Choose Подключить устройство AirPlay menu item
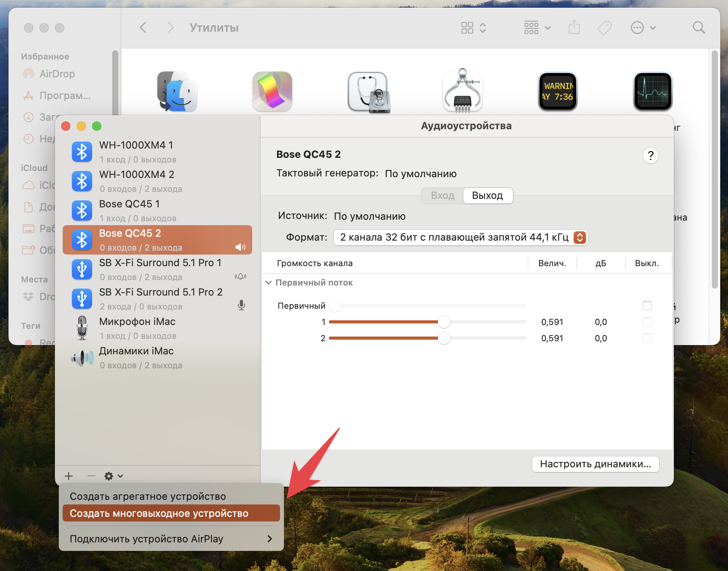 coord(171,539)
